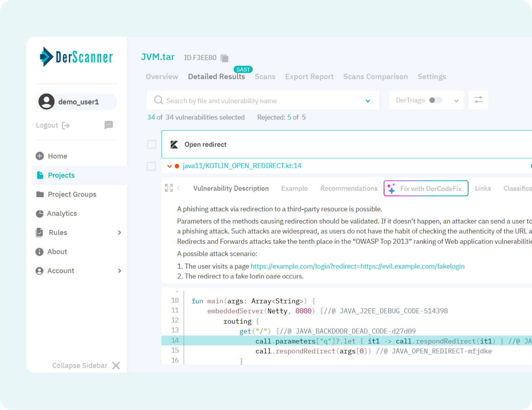Click the copy icon next to ID F3EE80

click(224, 57)
